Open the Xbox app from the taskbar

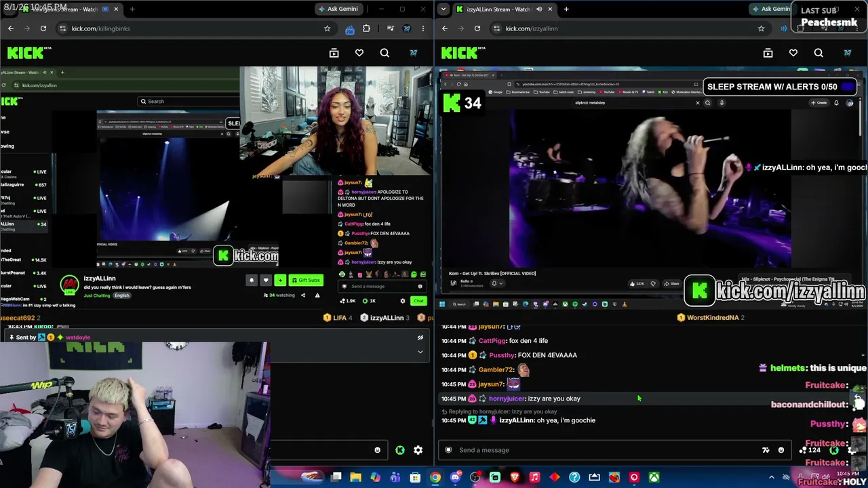point(654,478)
